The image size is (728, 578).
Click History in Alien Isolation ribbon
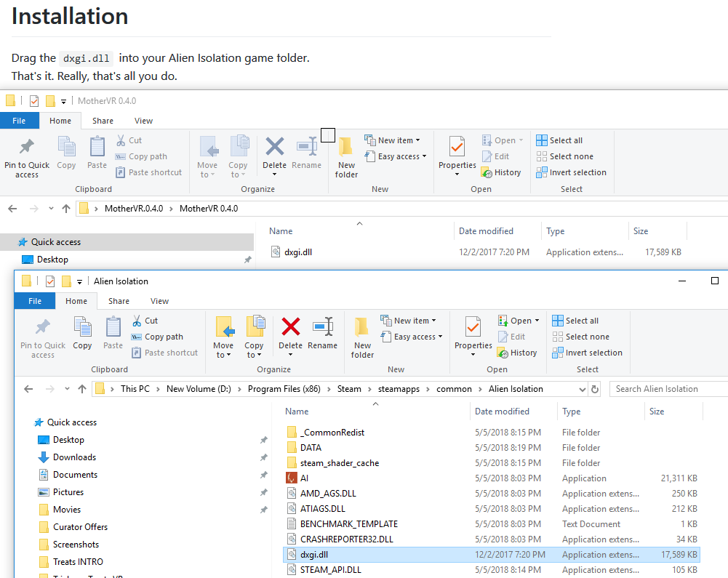[x=517, y=353]
